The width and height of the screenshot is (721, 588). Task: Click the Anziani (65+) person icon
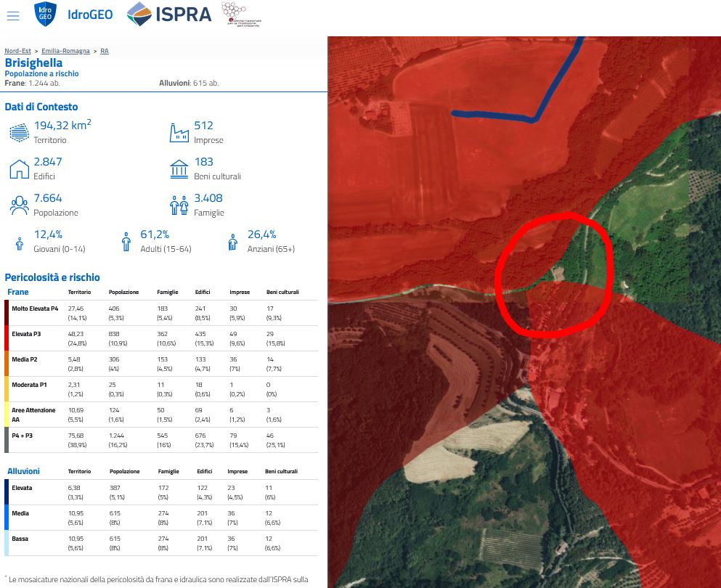[233, 241]
